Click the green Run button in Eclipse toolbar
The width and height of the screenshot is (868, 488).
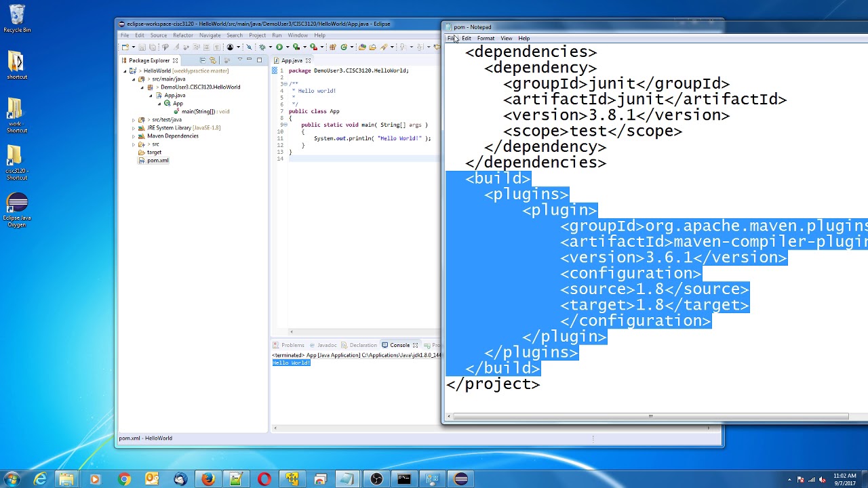[x=279, y=47]
